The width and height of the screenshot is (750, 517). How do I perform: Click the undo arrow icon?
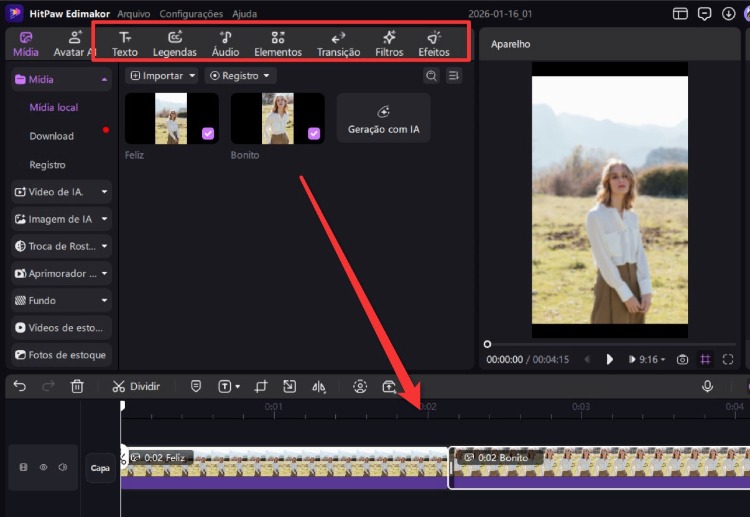tap(20, 386)
